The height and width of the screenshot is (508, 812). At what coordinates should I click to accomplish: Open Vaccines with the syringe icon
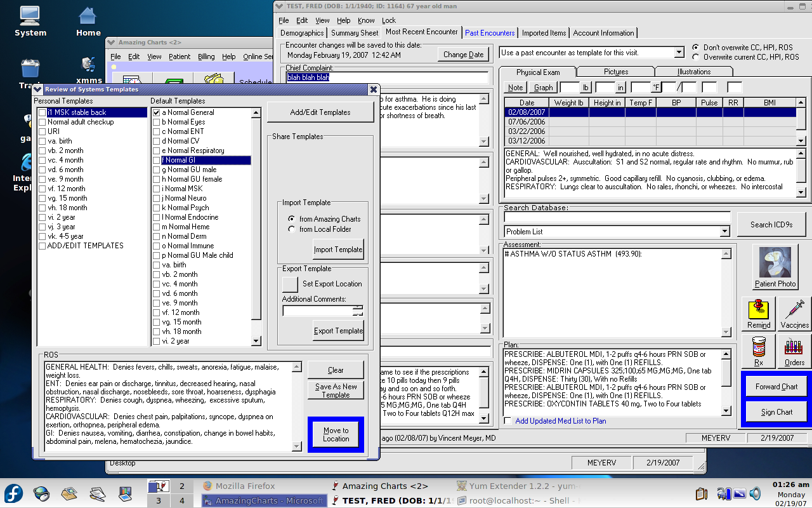[x=794, y=310]
